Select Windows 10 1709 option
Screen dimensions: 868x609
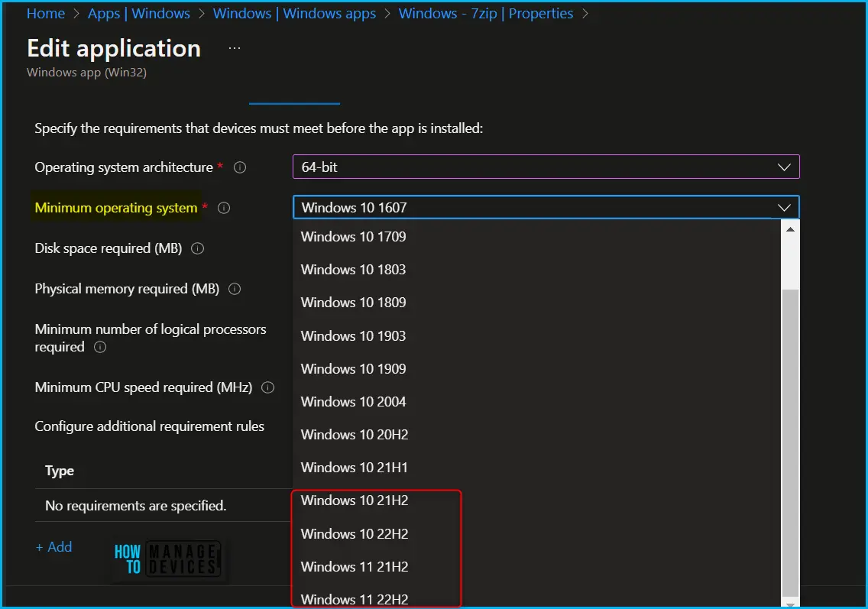(x=537, y=236)
